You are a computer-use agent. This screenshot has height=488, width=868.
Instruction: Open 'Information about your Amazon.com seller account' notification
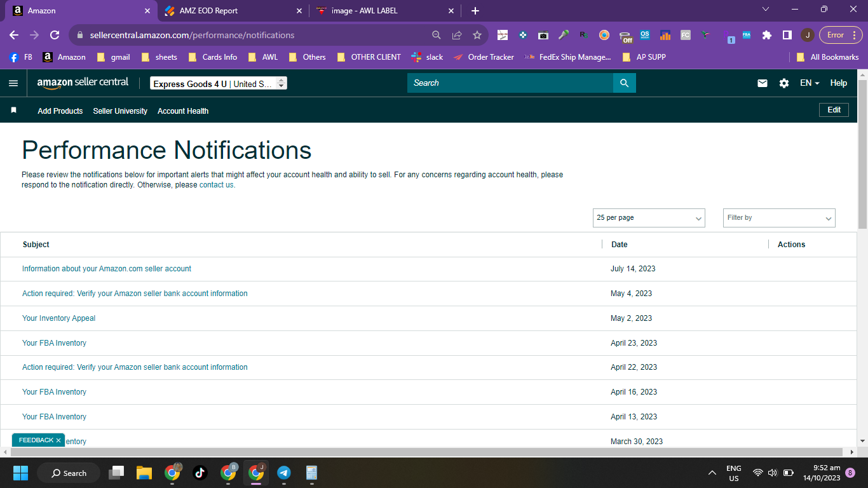107,269
